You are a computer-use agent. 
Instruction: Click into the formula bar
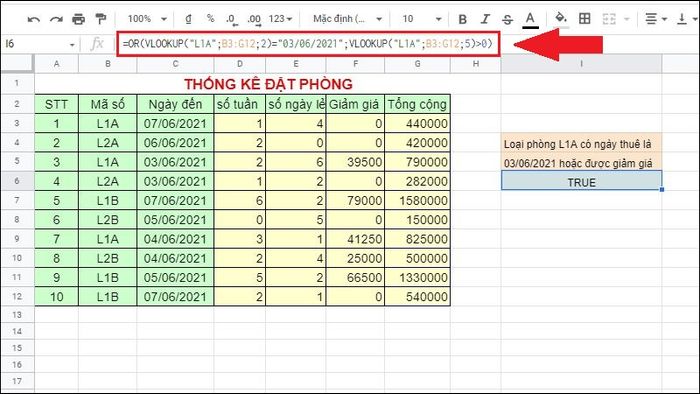[308, 44]
